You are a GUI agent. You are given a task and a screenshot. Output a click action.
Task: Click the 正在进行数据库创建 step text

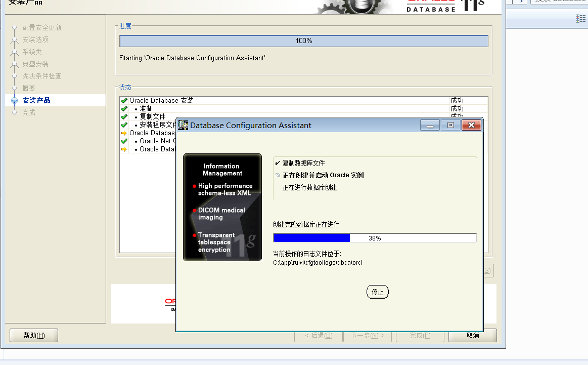[310, 187]
